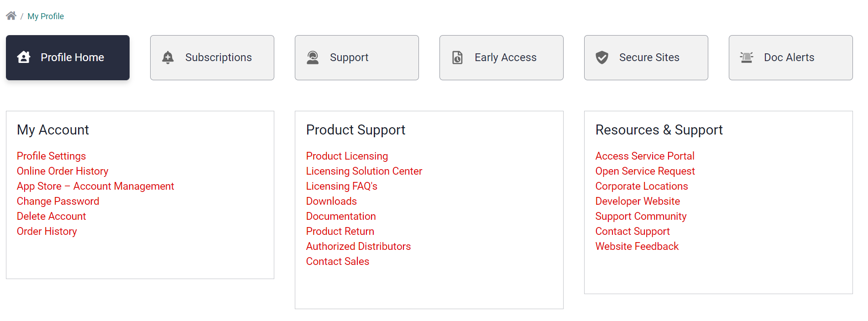Click the bell icon on Subscriptions

coord(168,57)
